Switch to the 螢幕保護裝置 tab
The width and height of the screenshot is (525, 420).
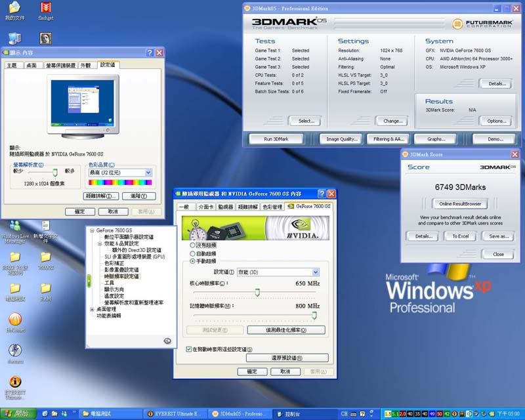pos(60,66)
